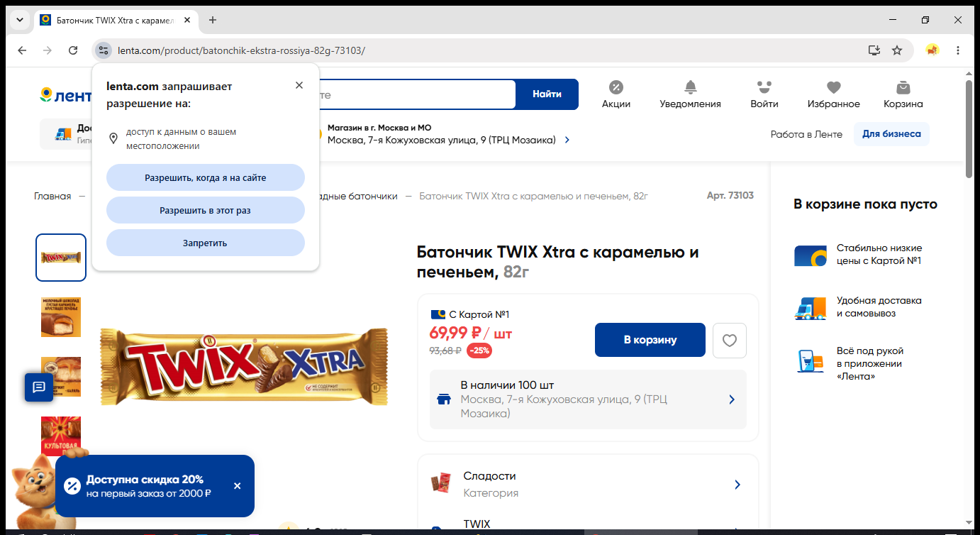The height and width of the screenshot is (535, 980).
Task: Bookmark this page with the star icon
Action: [897, 50]
